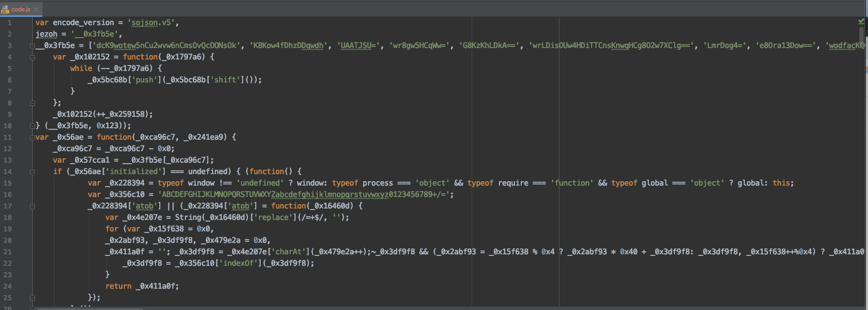Click the jezoh identifier on line 2

click(46, 34)
